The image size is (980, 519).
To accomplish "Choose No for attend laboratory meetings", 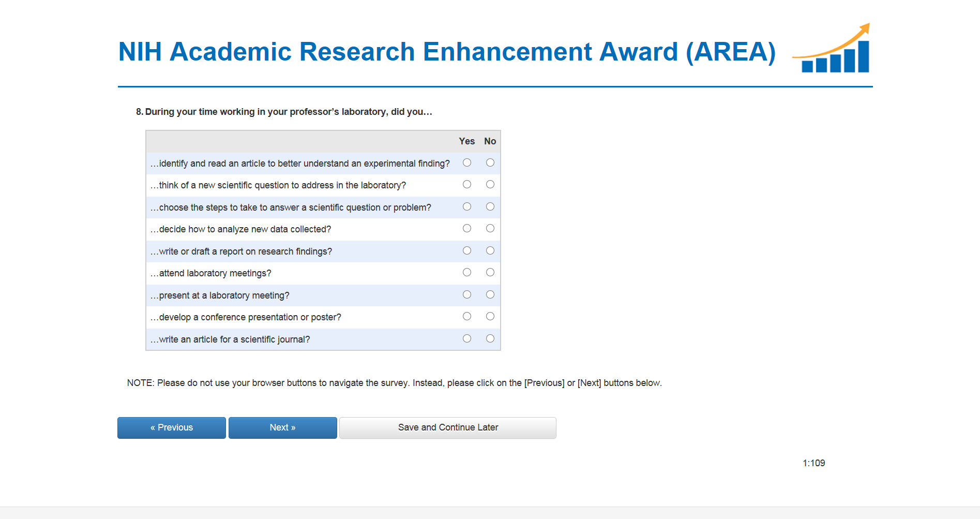I will pyautogui.click(x=490, y=272).
